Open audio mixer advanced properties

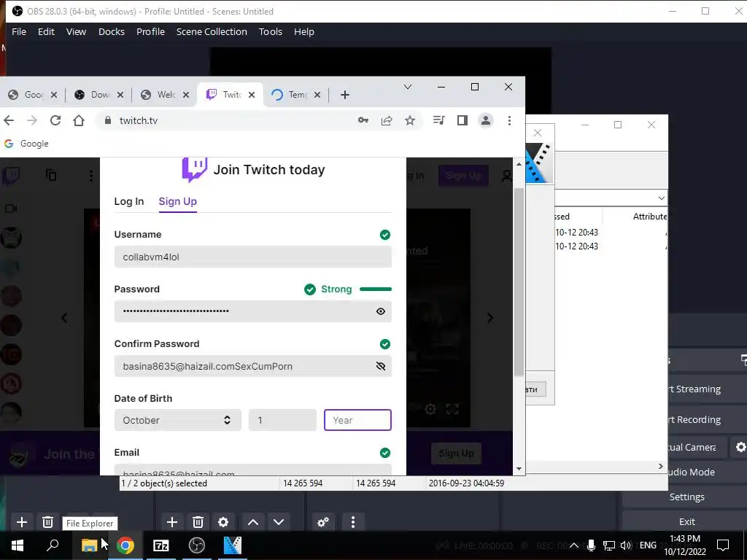tap(323, 522)
